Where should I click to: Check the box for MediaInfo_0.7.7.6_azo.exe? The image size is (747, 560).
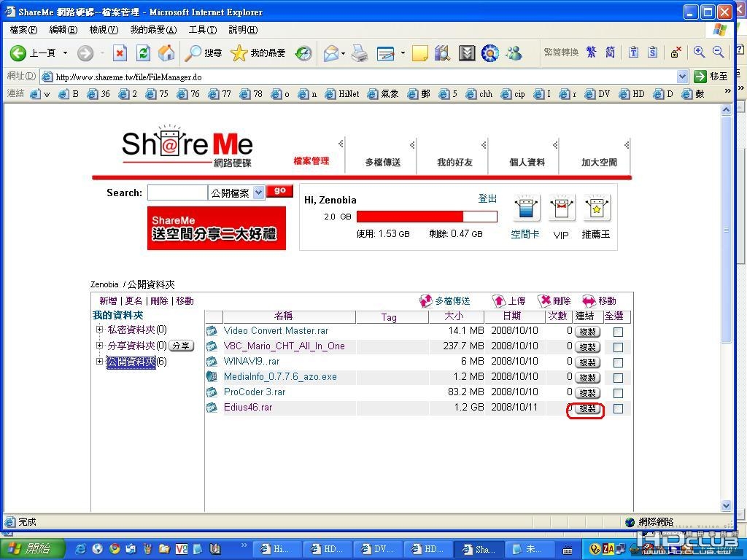click(x=618, y=378)
